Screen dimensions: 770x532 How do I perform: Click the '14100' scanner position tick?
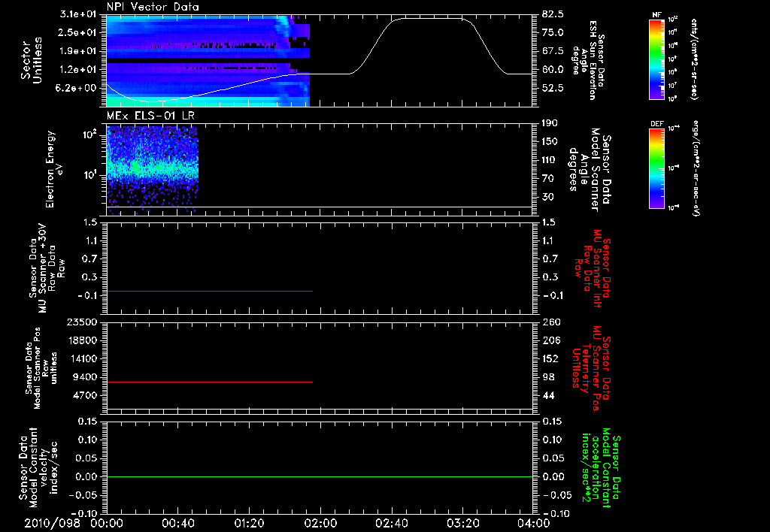[83, 358]
